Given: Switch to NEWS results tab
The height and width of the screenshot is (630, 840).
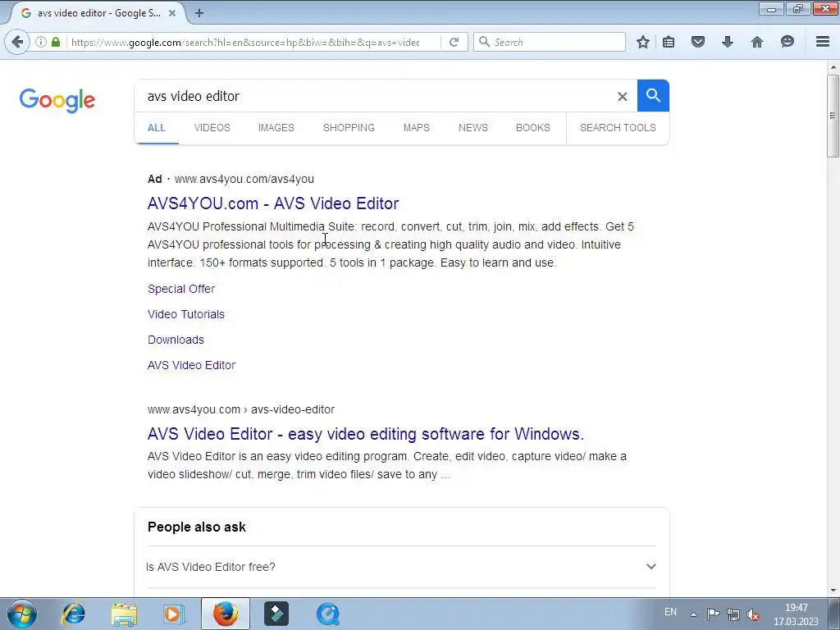Looking at the screenshot, I should click(473, 128).
